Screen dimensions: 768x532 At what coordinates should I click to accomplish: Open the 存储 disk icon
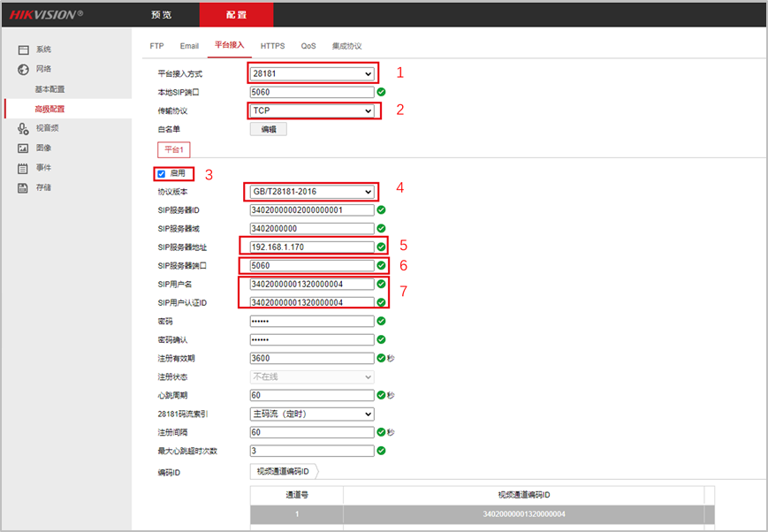click(x=23, y=187)
